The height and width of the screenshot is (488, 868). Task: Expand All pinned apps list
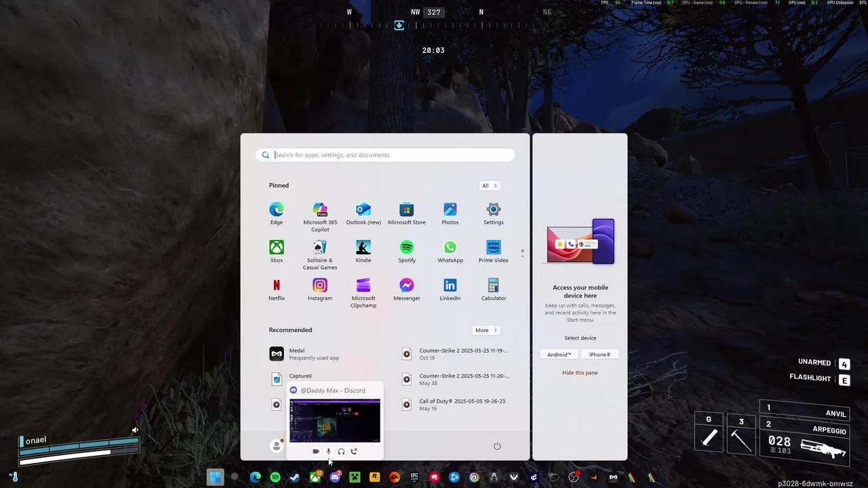489,186
